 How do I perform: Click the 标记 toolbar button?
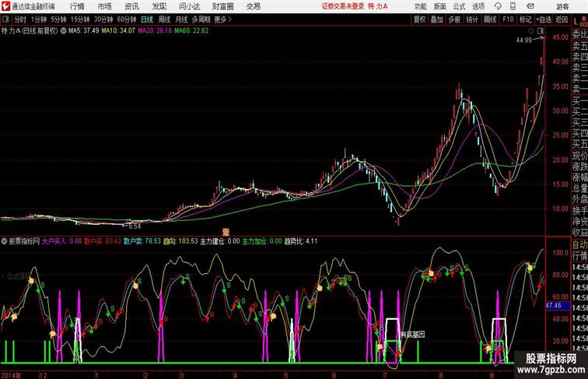coord(525,19)
